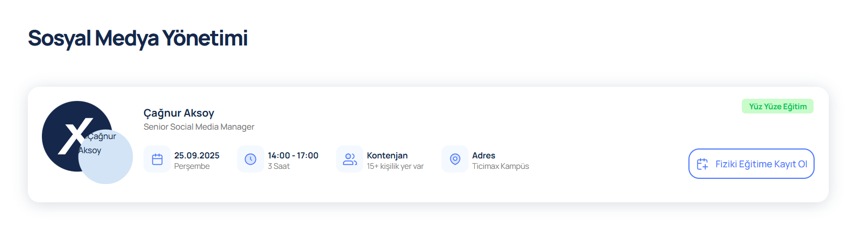
Task: Click the Senior Social Media Manager subtitle
Action: point(199,127)
